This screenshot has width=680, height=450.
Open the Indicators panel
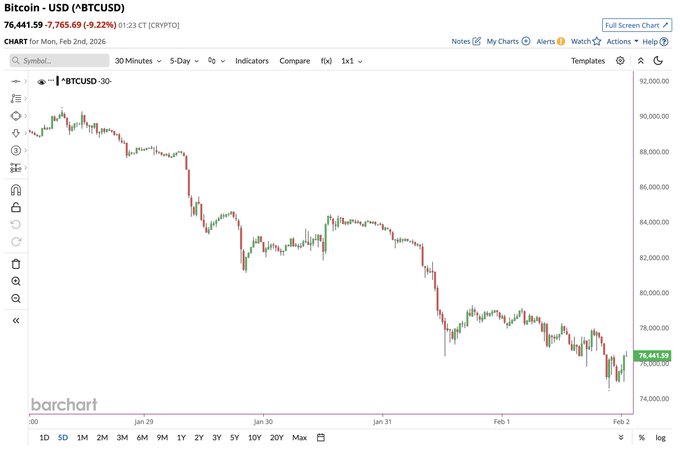[x=251, y=61]
